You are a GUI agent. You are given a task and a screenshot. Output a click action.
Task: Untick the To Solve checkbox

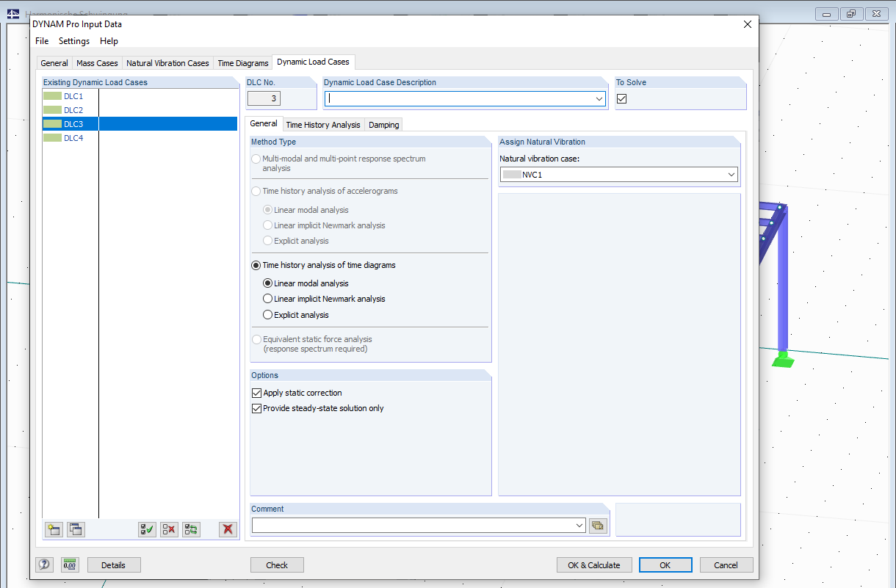[622, 98]
